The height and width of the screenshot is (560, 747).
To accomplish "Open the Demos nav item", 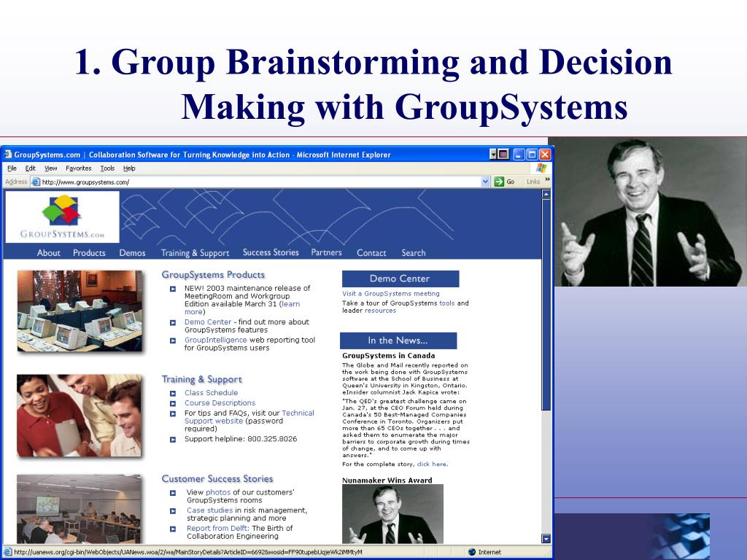I will coord(133,253).
